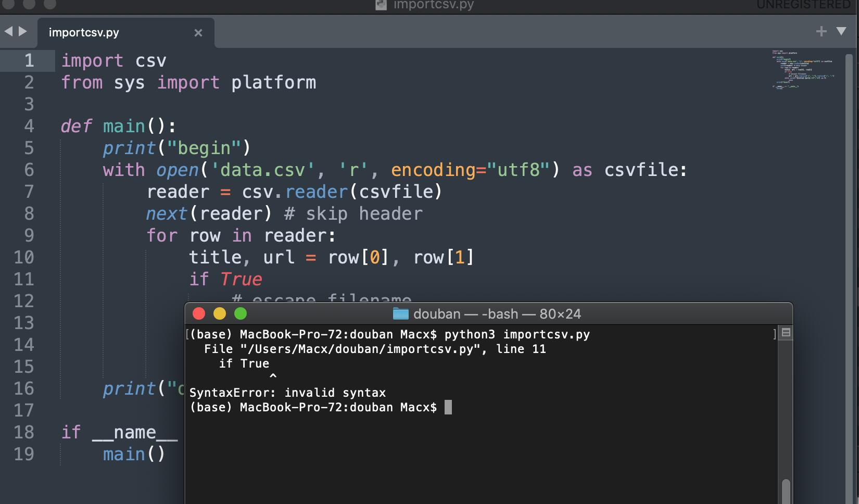Close the importcsv.py tab
This screenshot has height=504, width=859.
tap(198, 33)
